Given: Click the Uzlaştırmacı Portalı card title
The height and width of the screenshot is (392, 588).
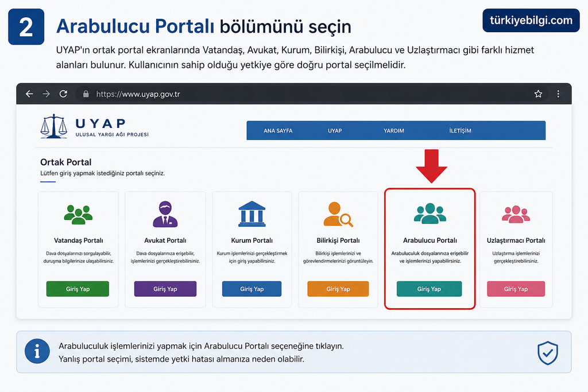Looking at the screenshot, I should (x=516, y=240).
